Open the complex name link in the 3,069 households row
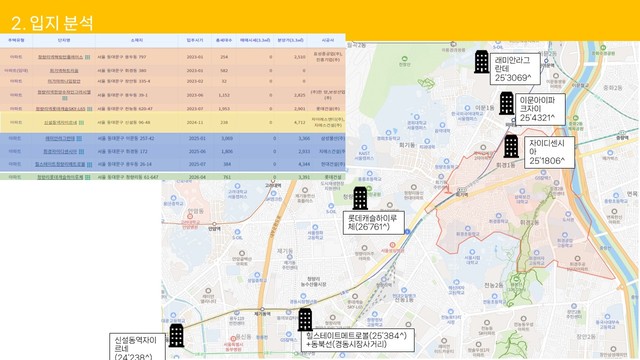Screen dimensions: 640x360 pos(60,138)
